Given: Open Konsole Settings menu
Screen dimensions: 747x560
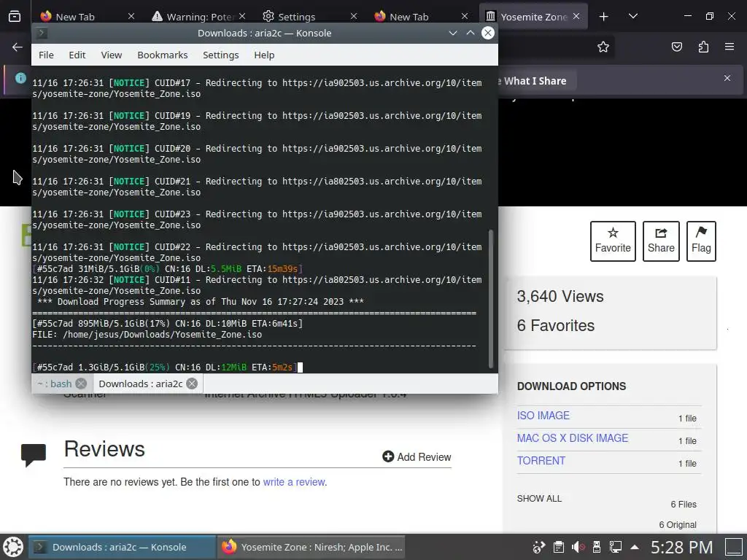Looking at the screenshot, I should 220,55.
